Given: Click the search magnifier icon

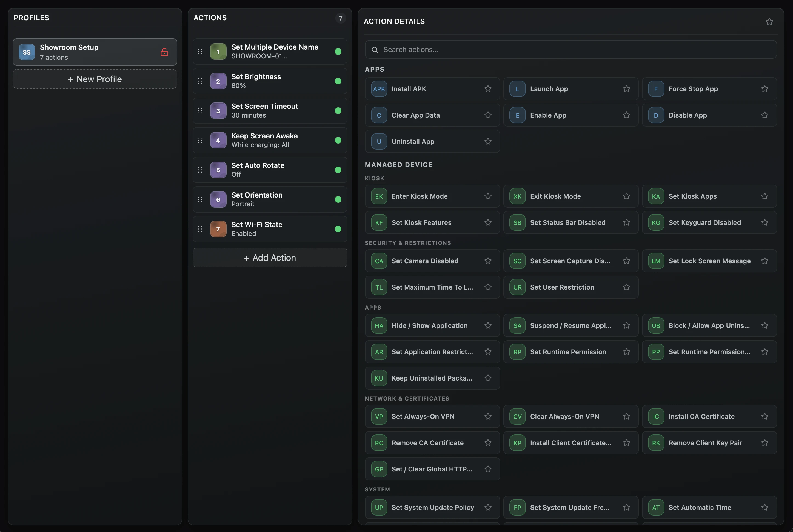Looking at the screenshot, I should [375, 50].
